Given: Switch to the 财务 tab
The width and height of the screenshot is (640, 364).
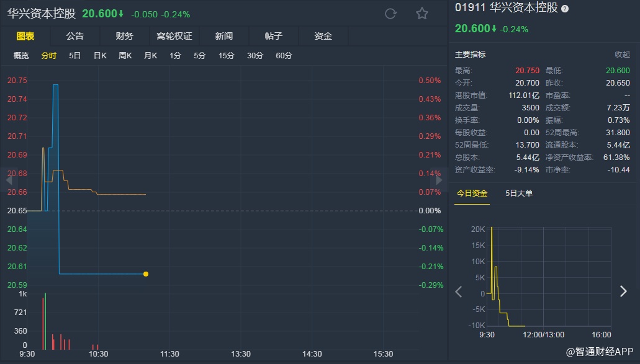Looking at the screenshot, I should (124, 36).
